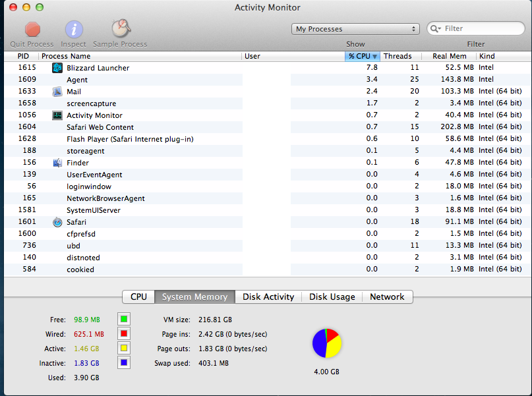This screenshot has height=396, width=532.
Task: Sort by Process Name column header
Action: pos(140,56)
